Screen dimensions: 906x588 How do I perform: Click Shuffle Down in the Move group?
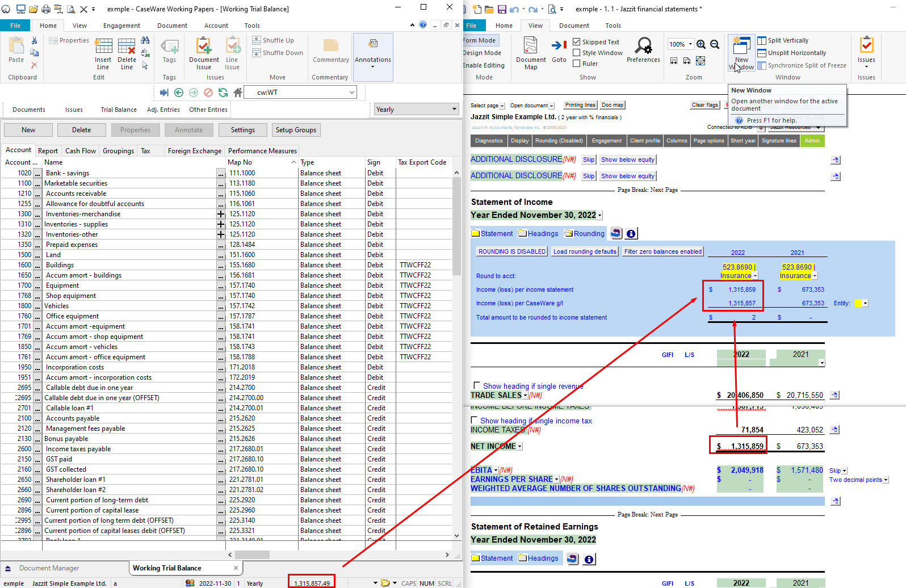click(x=278, y=53)
